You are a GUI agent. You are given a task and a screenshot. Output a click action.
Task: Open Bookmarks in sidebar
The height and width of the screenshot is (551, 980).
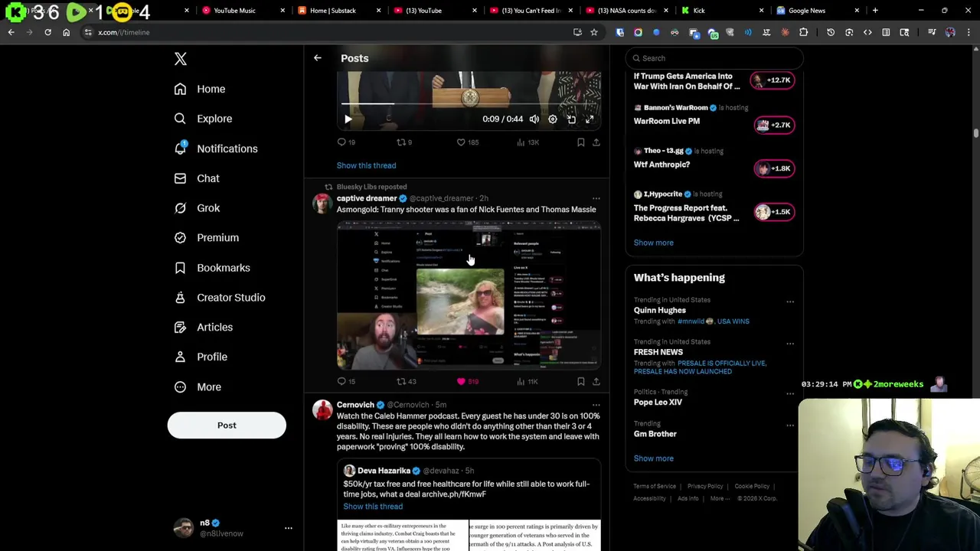(212, 268)
